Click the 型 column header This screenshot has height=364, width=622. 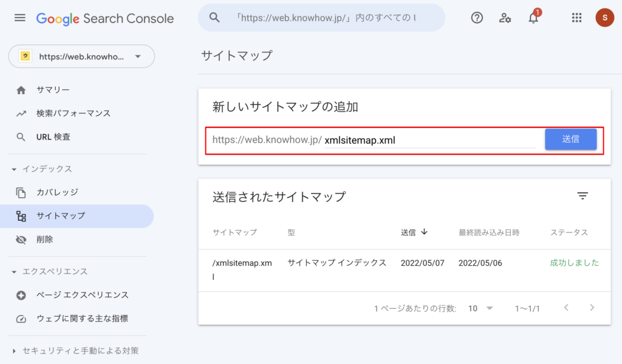[x=291, y=232]
